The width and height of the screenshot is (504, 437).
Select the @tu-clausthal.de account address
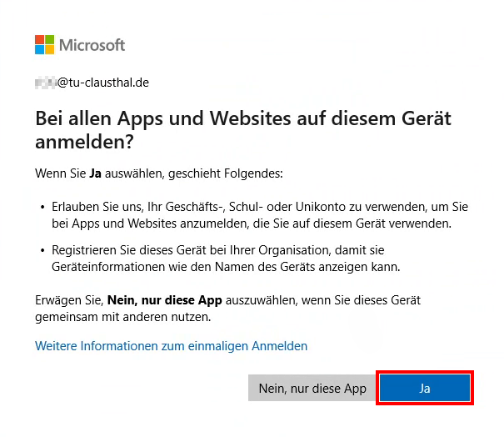[92, 83]
